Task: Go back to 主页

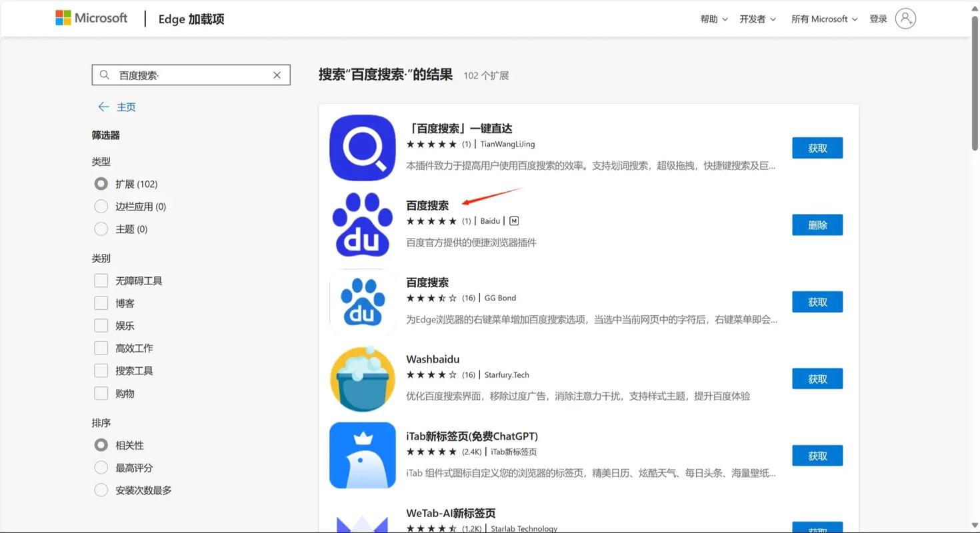Action: tap(126, 107)
